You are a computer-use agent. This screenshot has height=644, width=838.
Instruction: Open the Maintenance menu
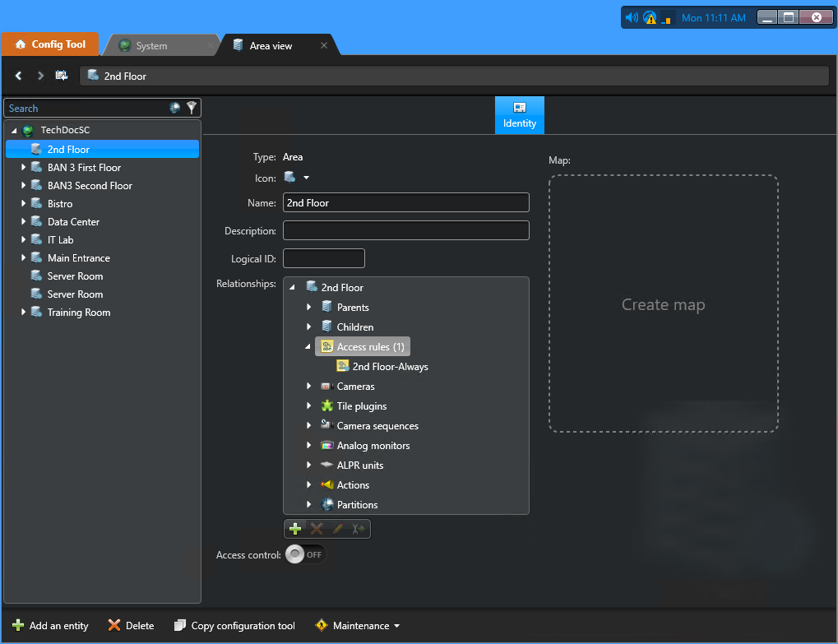(x=357, y=625)
